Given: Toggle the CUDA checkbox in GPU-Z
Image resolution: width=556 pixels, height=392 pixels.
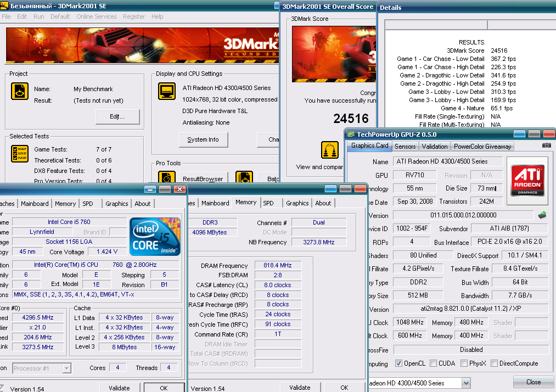Looking at the screenshot, I should click(x=433, y=363).
